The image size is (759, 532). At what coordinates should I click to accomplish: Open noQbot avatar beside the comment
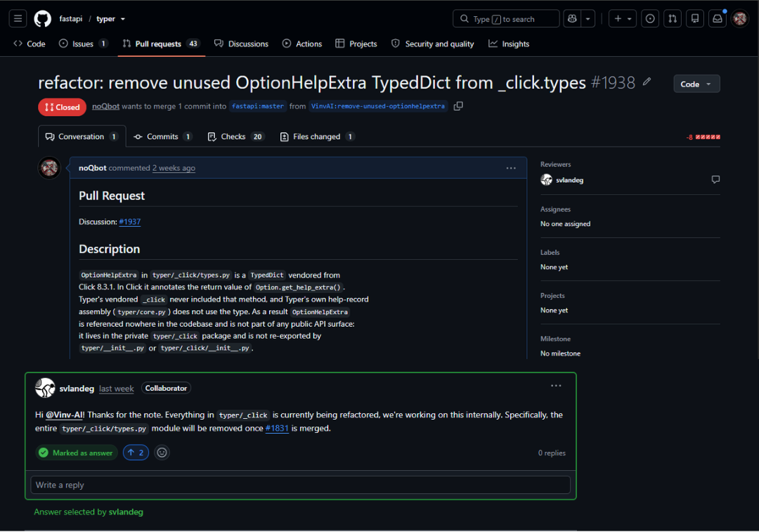click(x=49, y=168)
